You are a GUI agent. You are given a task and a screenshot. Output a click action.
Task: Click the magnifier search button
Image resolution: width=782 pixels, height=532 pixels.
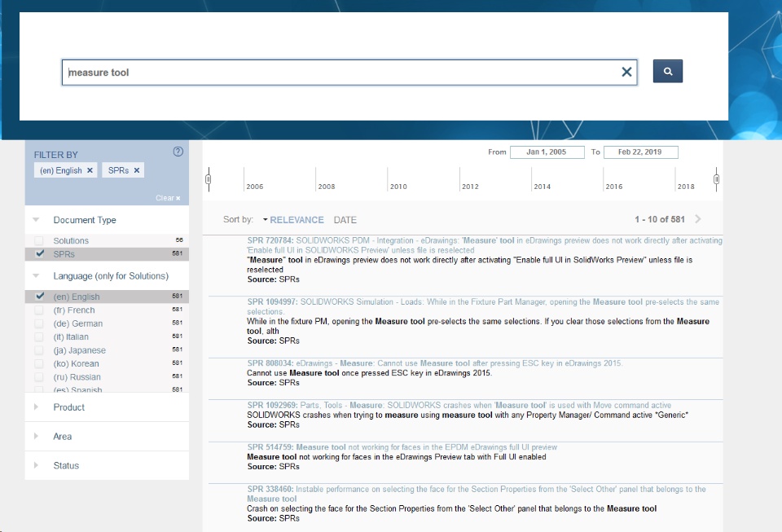click(668, 72)
